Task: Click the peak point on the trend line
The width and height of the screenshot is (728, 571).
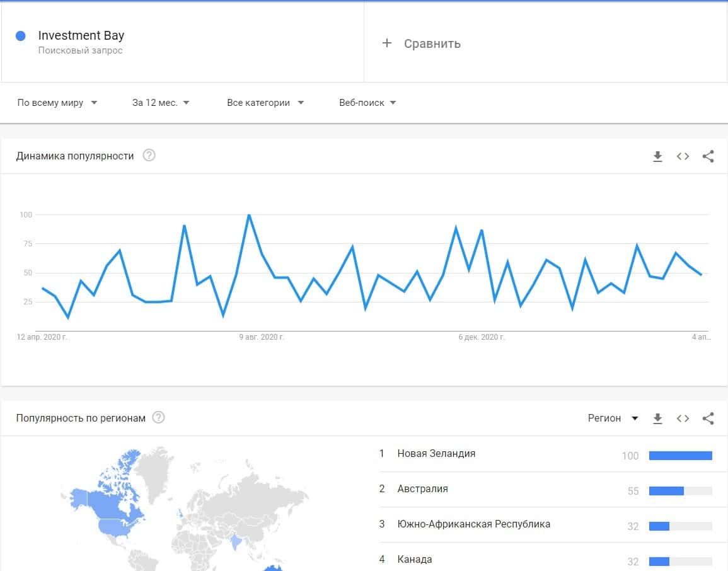Action: click(249, 215)
